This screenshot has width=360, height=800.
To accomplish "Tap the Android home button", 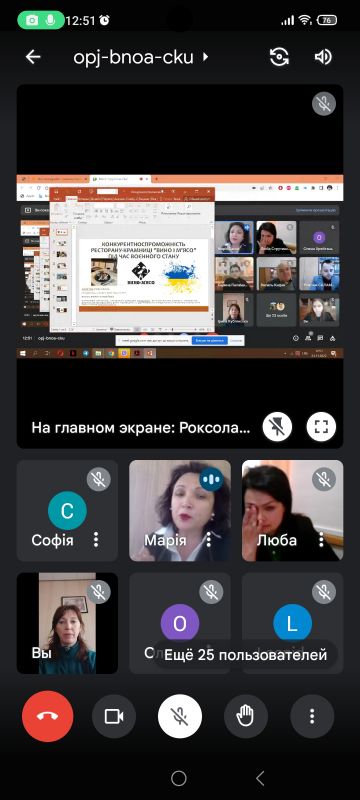I will tap(179, 778).
